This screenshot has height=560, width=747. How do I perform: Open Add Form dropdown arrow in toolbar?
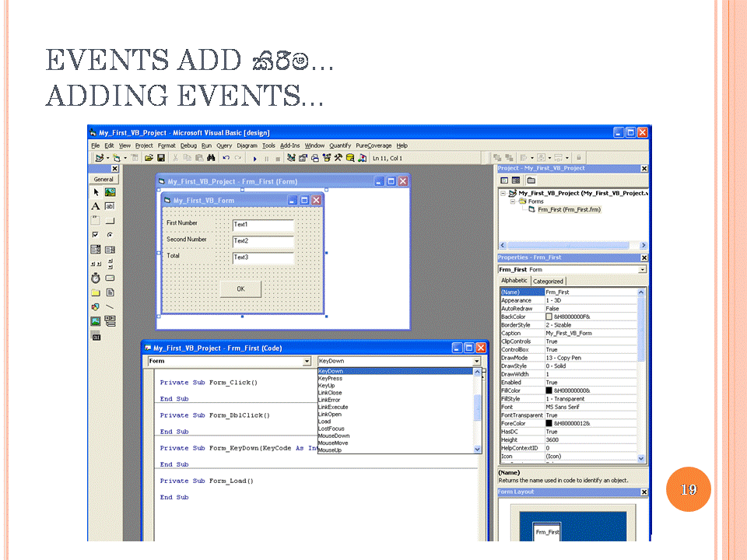(x=125, y=158)
